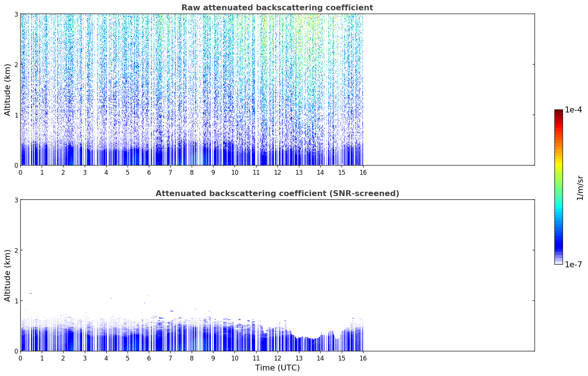This screenshot has height=376, width=588.
Task: Click the 1e-7 colorbar label
Action: click(573, 265)
